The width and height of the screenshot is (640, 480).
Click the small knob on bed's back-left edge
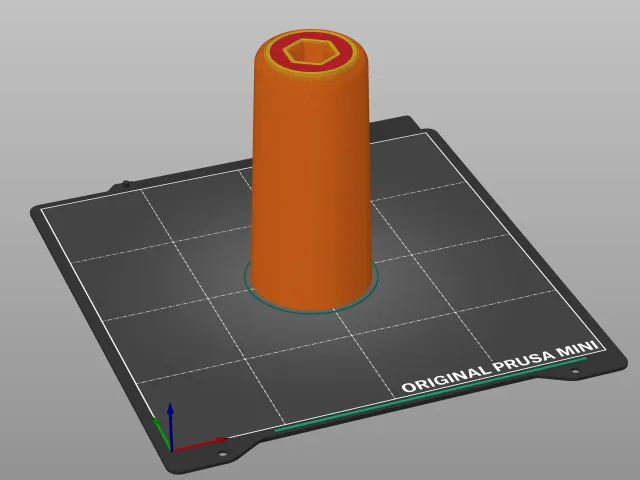tap(126, 184)
